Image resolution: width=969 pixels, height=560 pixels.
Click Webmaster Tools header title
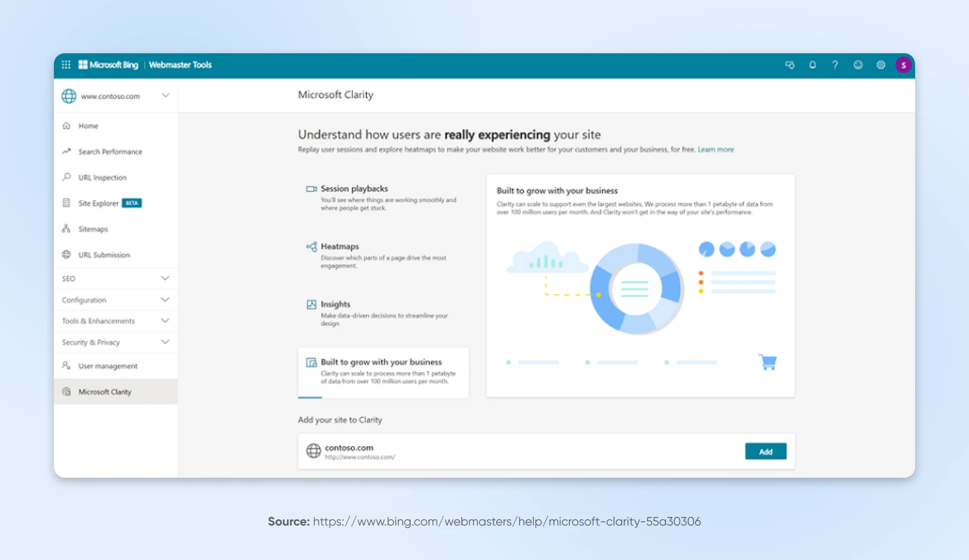[180, 65]
